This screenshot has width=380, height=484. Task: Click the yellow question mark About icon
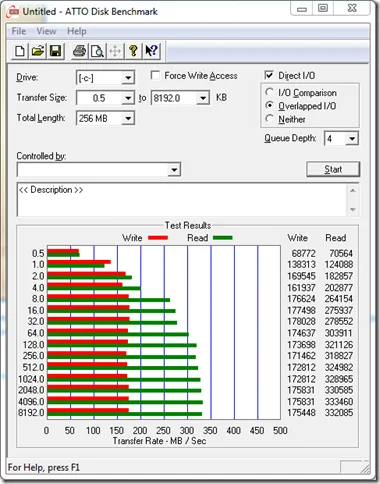point(133,51)
